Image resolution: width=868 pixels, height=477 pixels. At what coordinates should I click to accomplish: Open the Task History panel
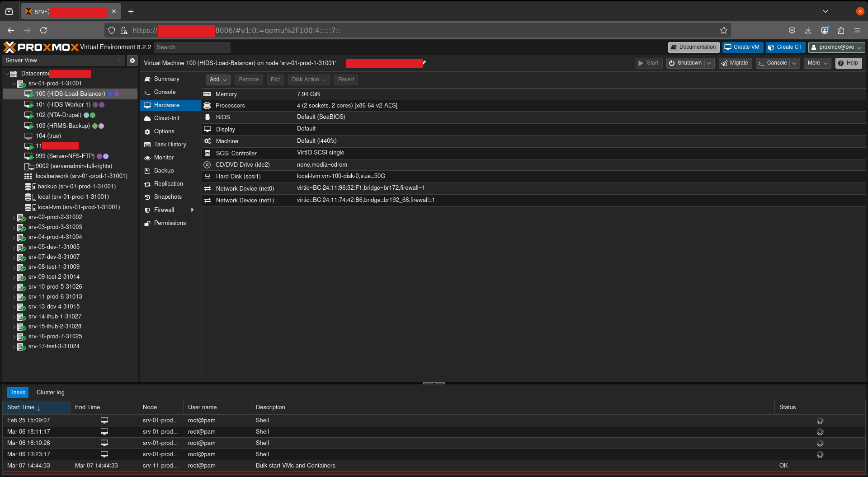point(170,145)
